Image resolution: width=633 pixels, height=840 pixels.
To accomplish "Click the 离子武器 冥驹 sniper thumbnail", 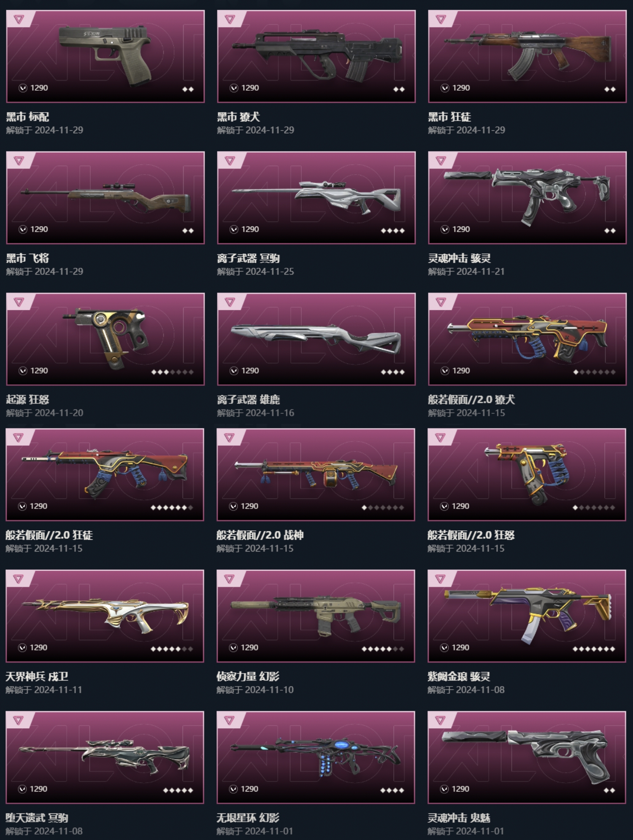I will (316, 197).
